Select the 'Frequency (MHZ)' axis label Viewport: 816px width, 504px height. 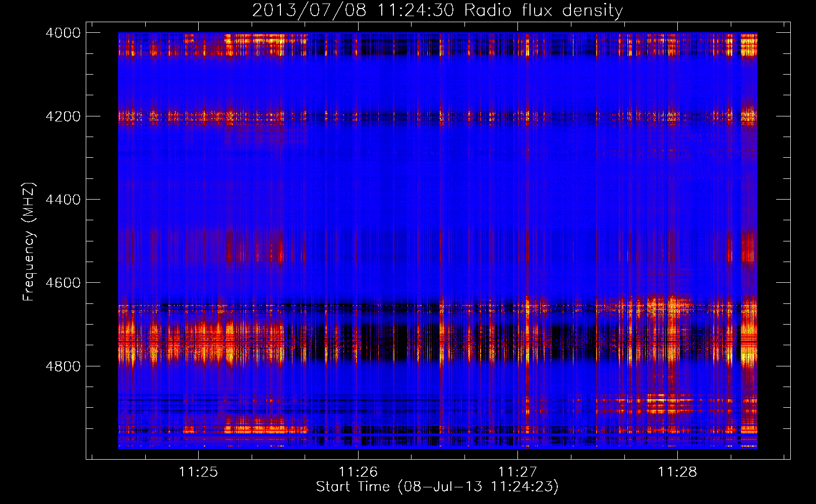tap(29, 242)
